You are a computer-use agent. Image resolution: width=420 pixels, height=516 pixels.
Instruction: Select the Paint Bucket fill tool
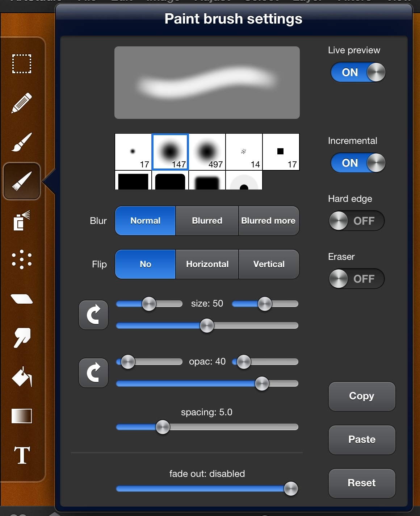22,377
